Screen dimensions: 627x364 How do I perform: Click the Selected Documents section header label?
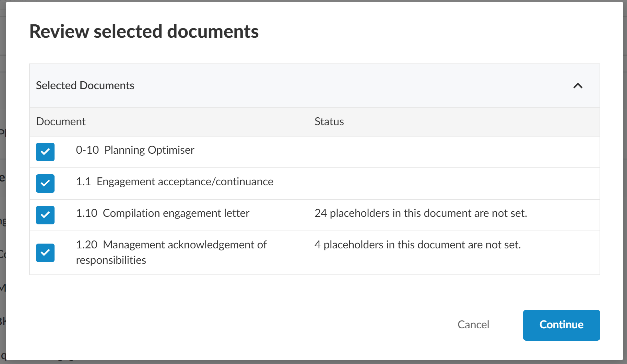coord(85,86)
